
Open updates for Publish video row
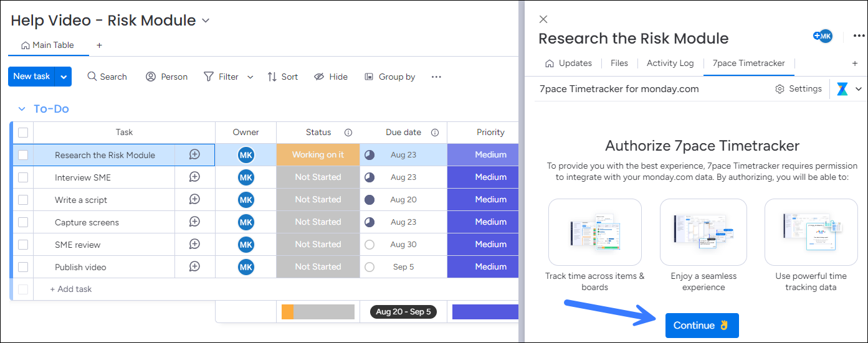click(x=194, y=266)
